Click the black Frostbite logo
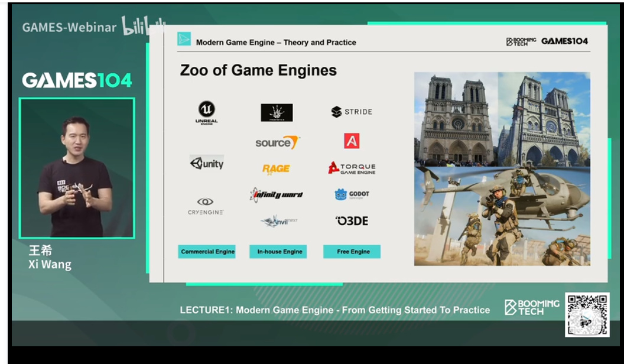Screen dimensions: 624x364 click(277, 113)
